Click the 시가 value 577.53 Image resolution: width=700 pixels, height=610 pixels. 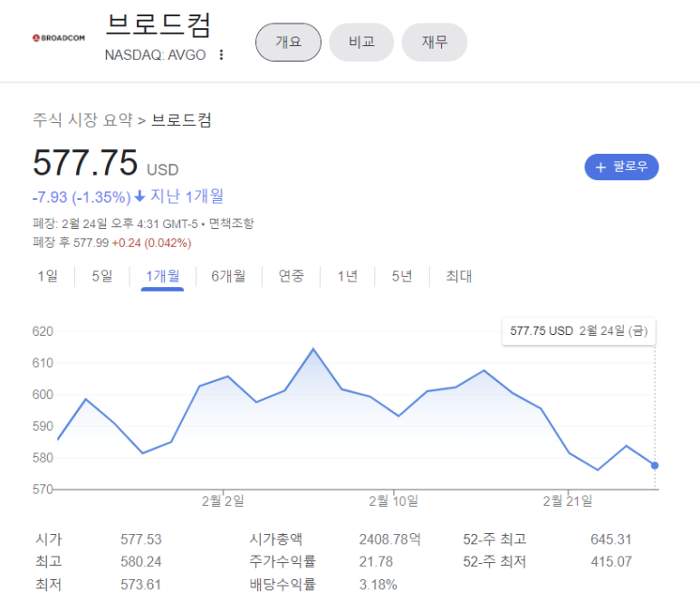[141, 539]
